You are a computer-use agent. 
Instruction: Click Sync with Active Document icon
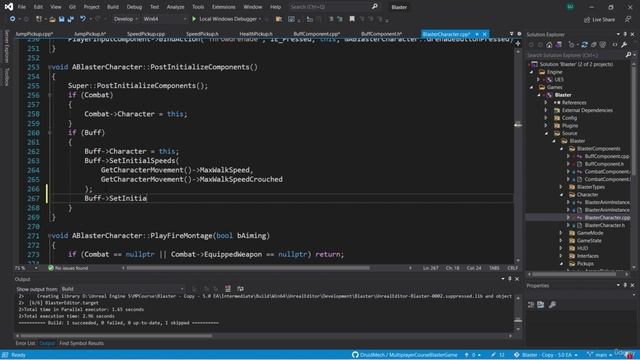point(584,45)
